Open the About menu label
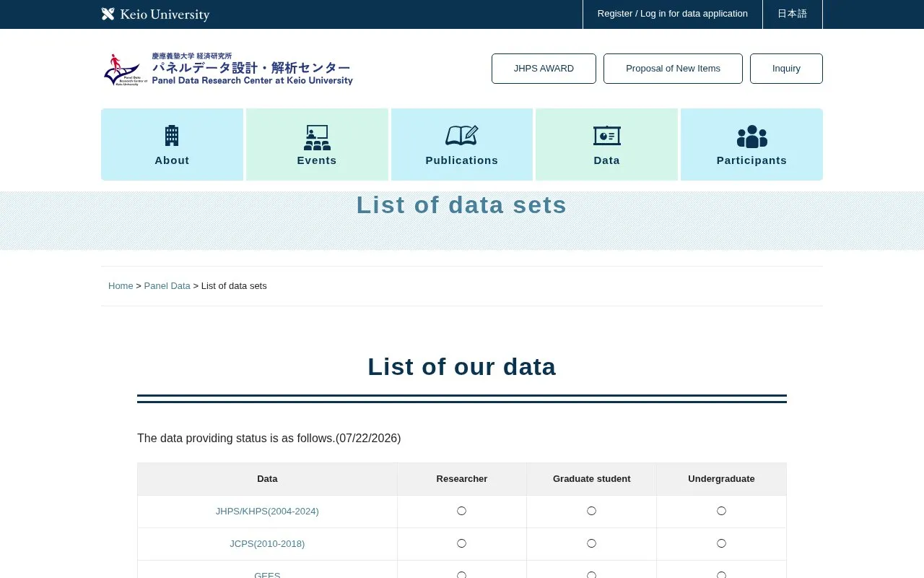924x578 pixels. tap(172, 160)
